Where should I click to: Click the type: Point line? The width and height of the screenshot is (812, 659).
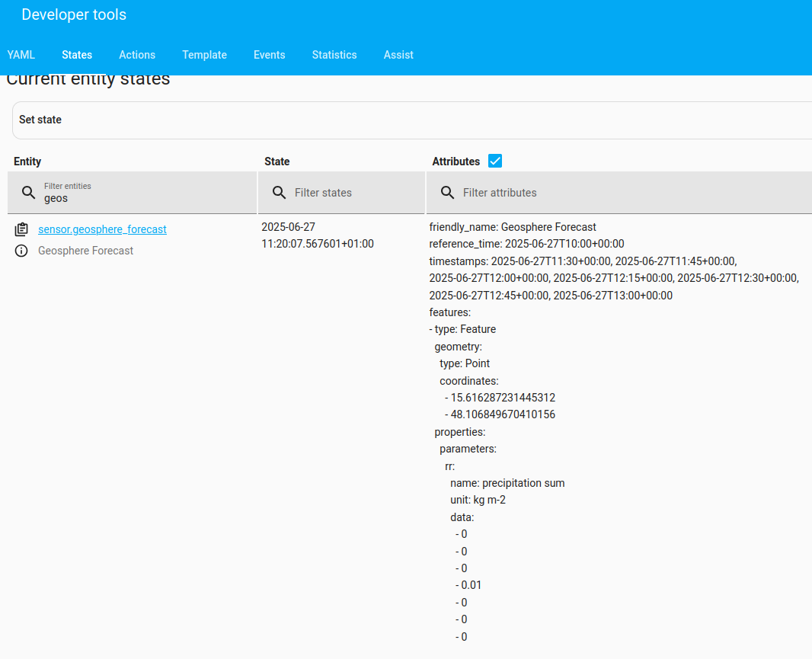tap(465, 363)
